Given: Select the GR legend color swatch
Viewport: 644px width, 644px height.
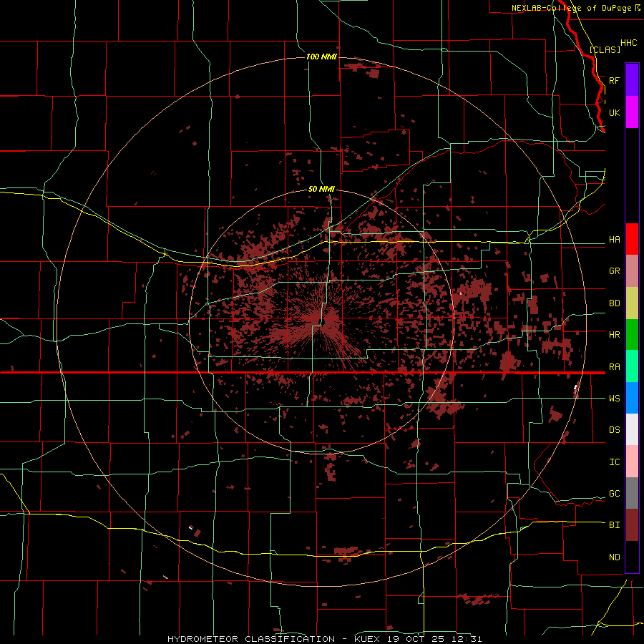Looking at the screenshot, I should coord(632,271).
